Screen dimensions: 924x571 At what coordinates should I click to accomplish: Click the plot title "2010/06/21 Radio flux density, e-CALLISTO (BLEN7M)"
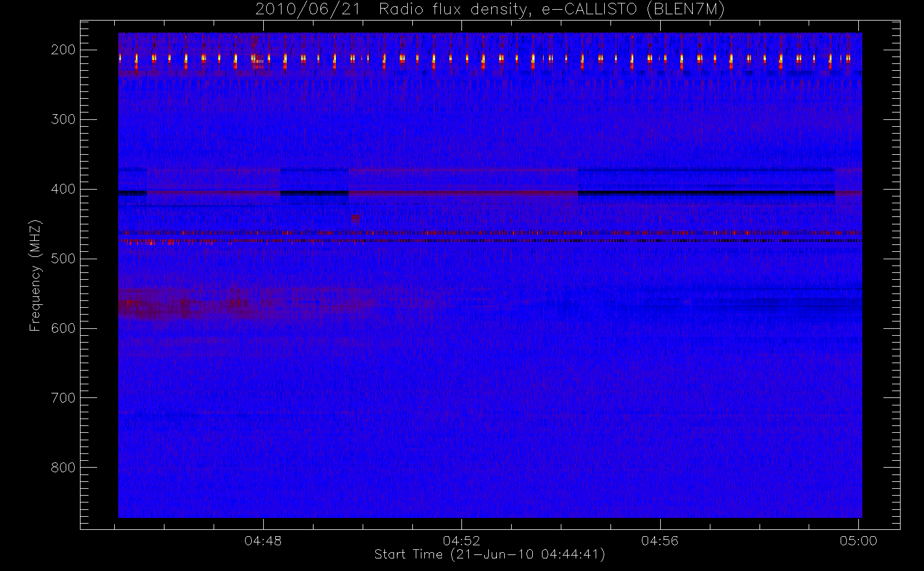pyautogui.click(x=489, y=10)
